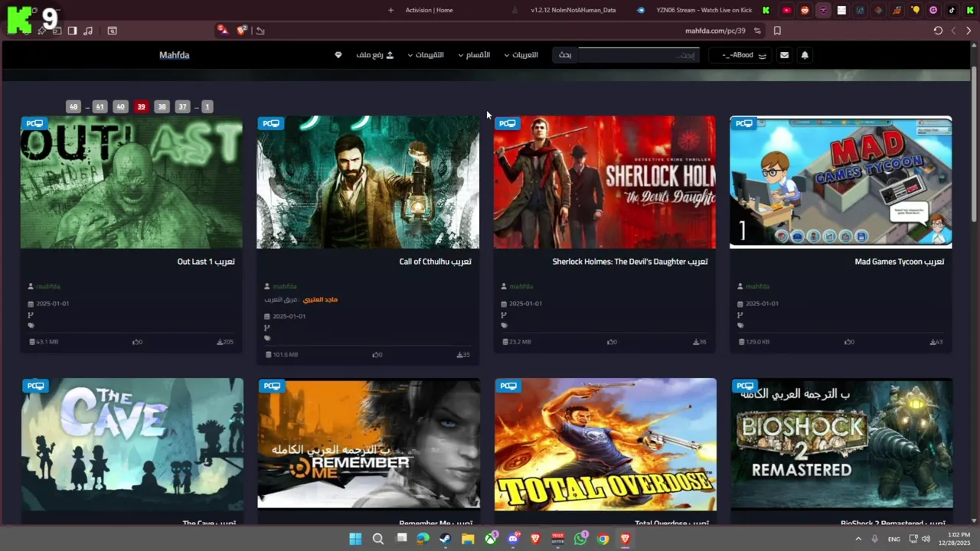
Task: Go to pagination page 37
Action: 182,107
